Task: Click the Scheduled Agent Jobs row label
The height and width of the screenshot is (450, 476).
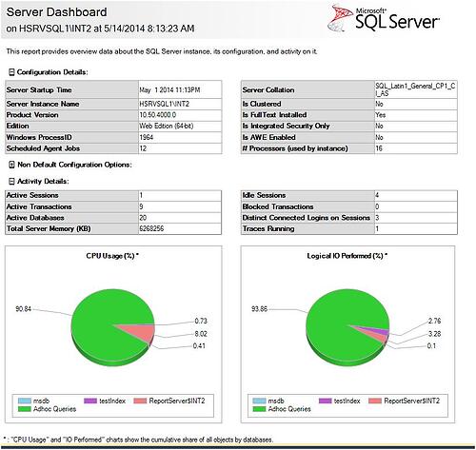Action: click(43, 148)
